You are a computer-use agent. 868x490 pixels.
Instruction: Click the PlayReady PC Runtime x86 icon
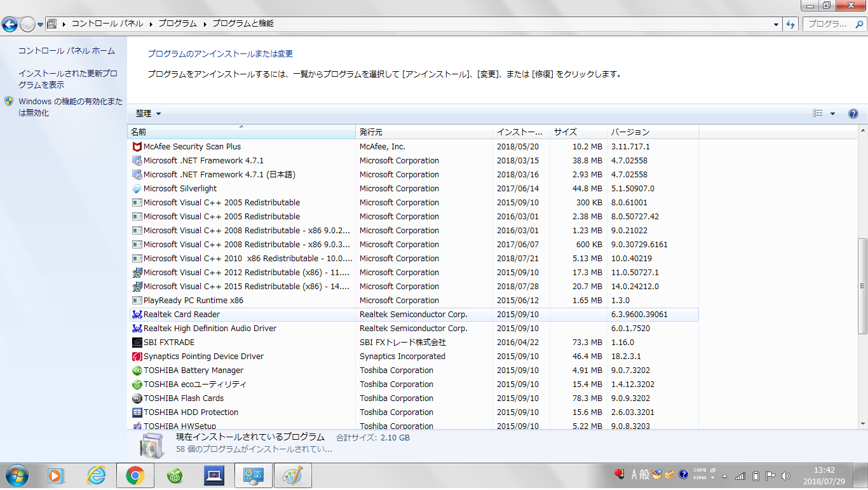(x=137, y=301)
